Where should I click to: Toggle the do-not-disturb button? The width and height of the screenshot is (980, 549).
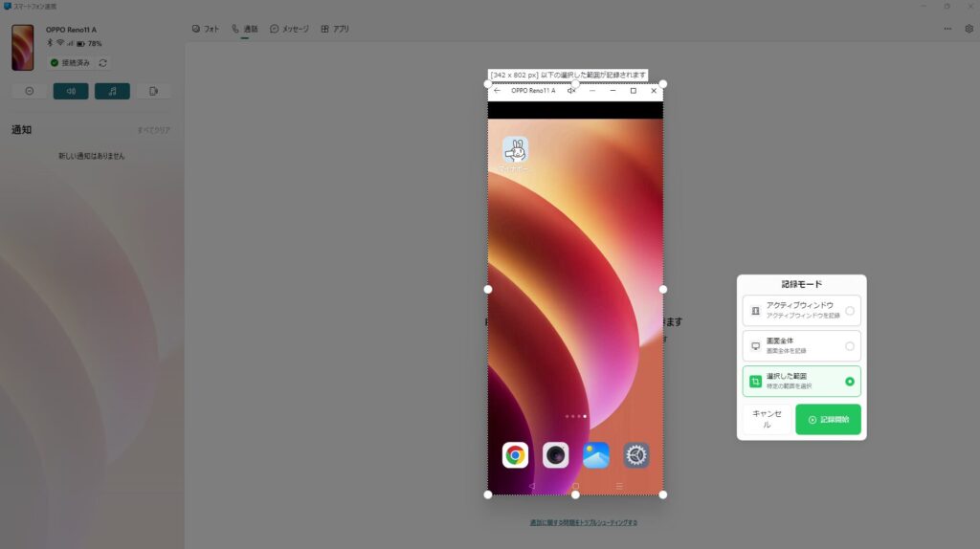pos(30,91)
